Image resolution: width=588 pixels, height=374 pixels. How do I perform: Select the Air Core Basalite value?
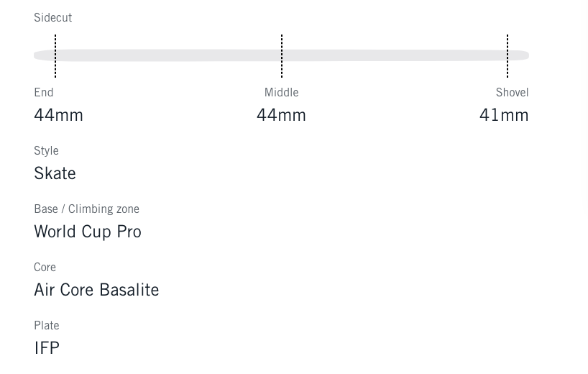(96, 290)
